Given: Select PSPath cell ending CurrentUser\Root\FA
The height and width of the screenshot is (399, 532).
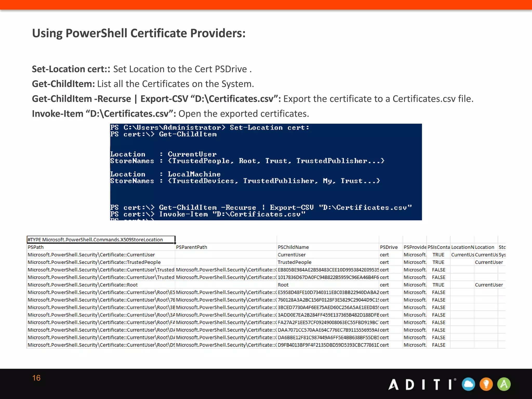Looking at the screenshot, I should [x=101, y=322].
